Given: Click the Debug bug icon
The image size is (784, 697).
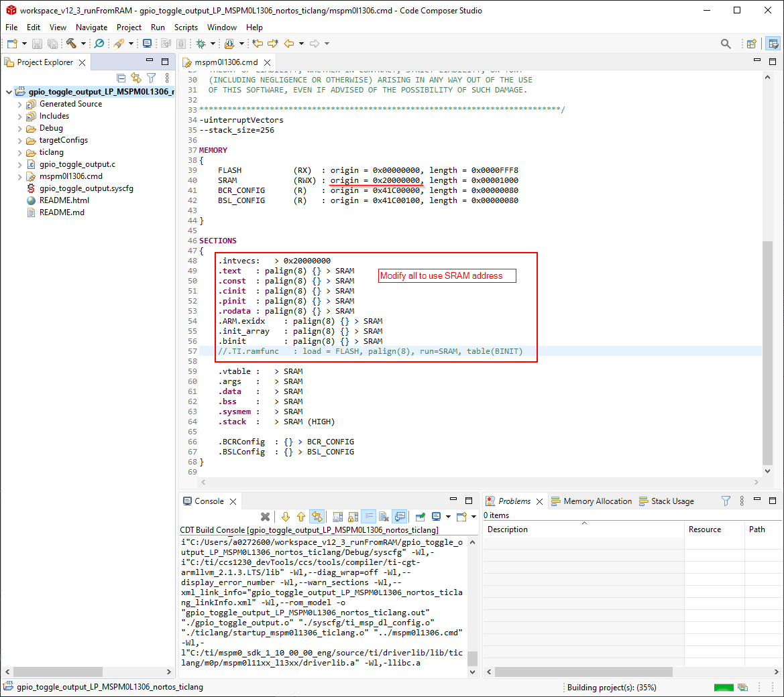Looking at the screenshot, I should [201, 44].
